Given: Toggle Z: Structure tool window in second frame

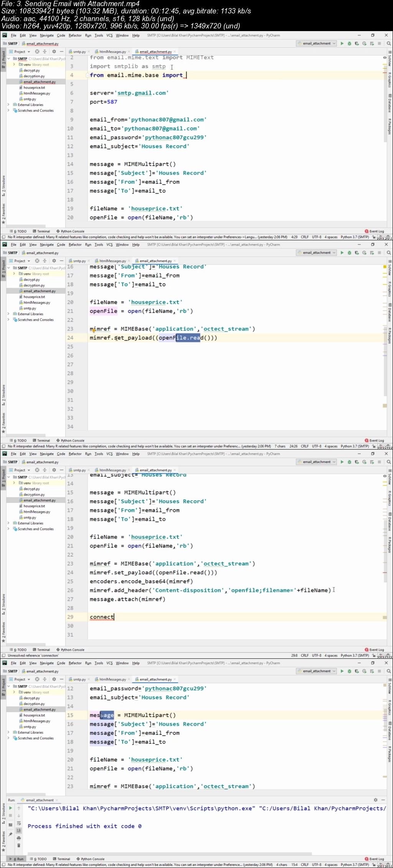Looking at the screenshot, I should coord(3,395).
